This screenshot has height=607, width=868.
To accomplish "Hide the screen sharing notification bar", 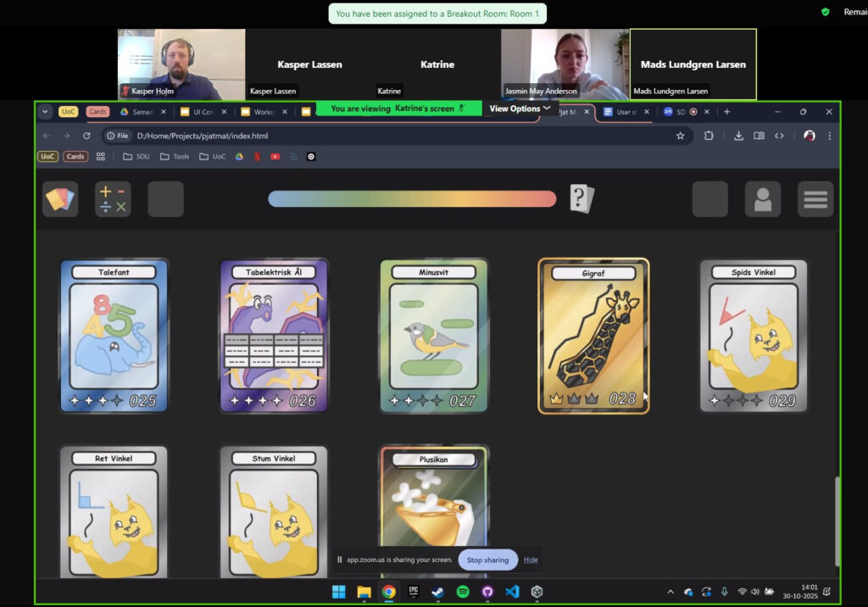I will point(531,560).
